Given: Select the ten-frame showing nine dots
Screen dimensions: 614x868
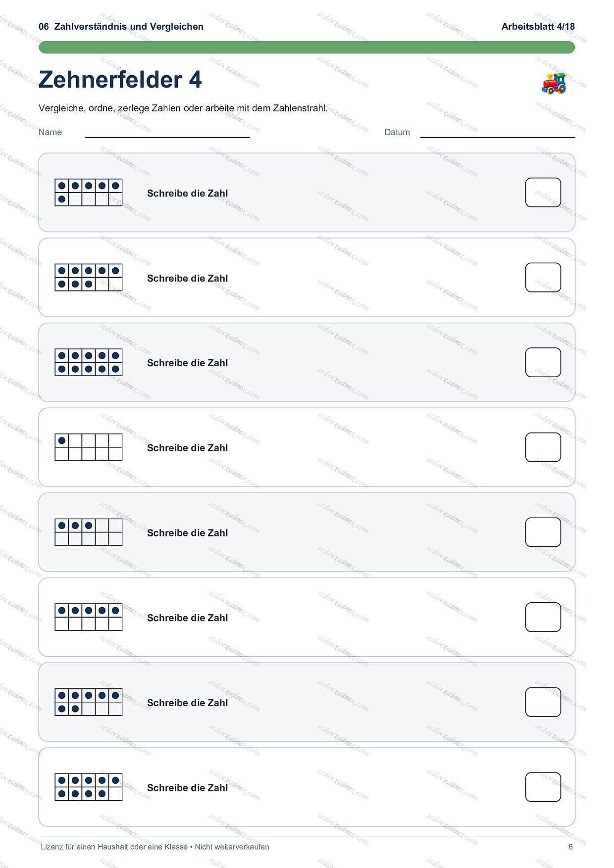Looking at the screenshot, I should point(89,787).
